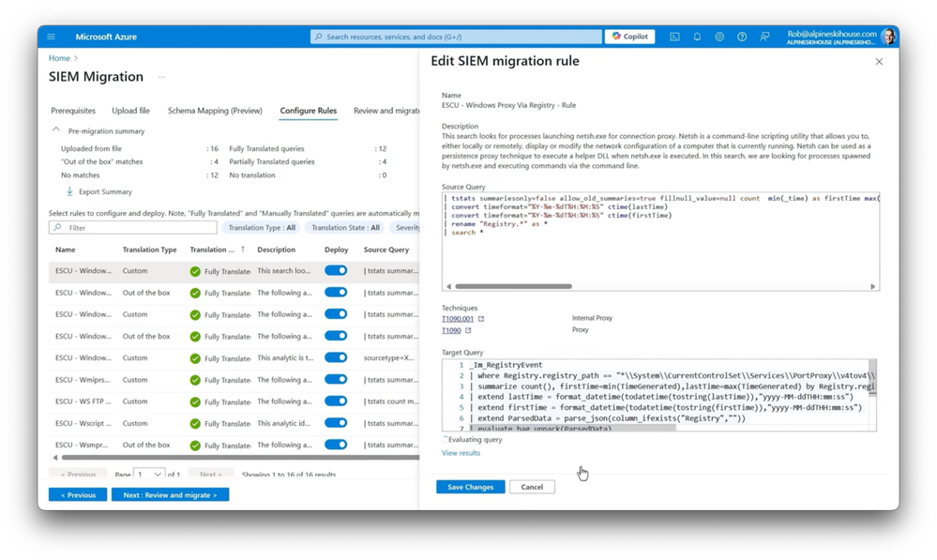937x560 pixels.
Task: Click Next : Review and migrate button
Action: [x=171, y=495]
